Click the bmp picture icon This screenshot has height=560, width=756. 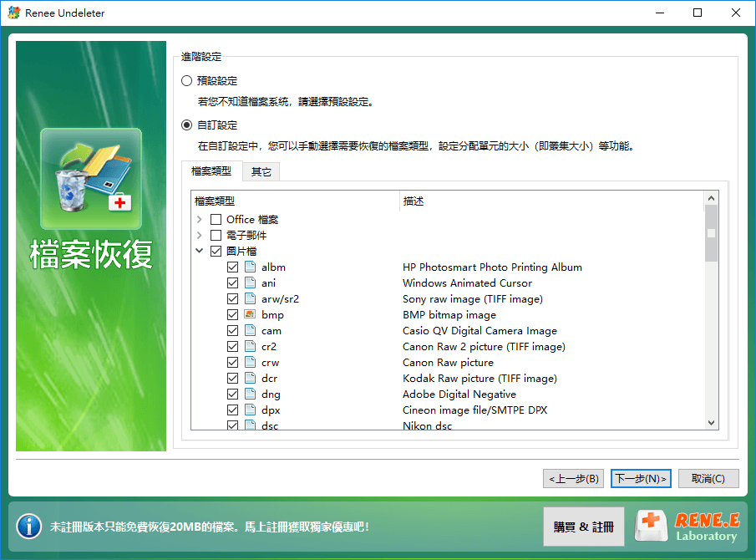(x=250, y=314)
